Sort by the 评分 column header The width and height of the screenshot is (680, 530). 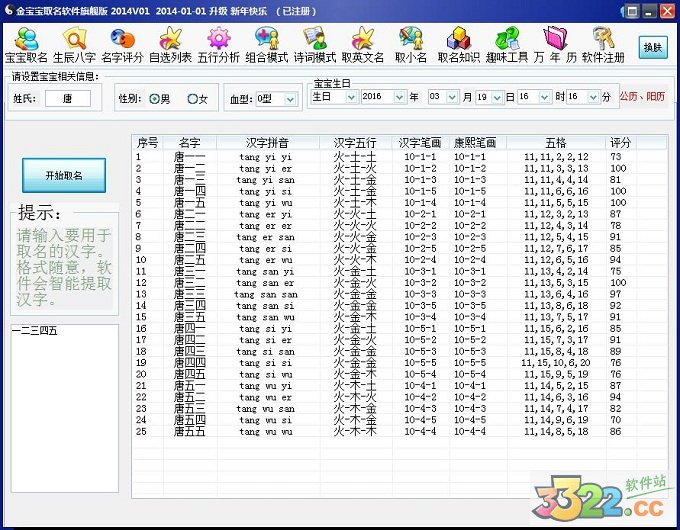coord(621,142)
